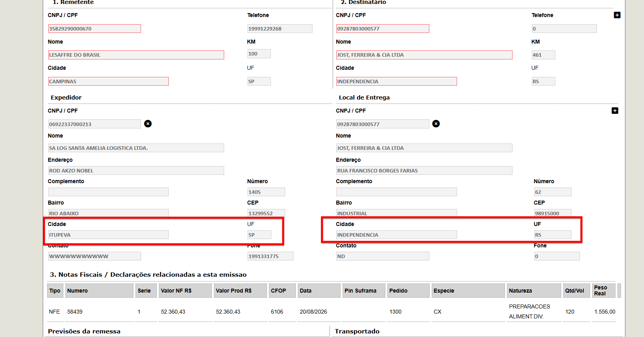644x337 pixels.
Task: Focus the Local de Entrega CNPJ field
Action: (383, 124)
